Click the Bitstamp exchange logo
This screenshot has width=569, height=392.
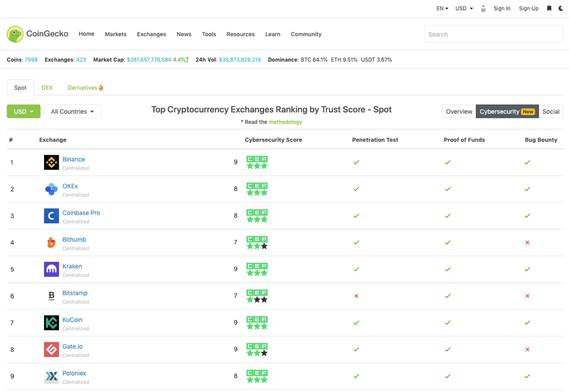tap(52, 296)
